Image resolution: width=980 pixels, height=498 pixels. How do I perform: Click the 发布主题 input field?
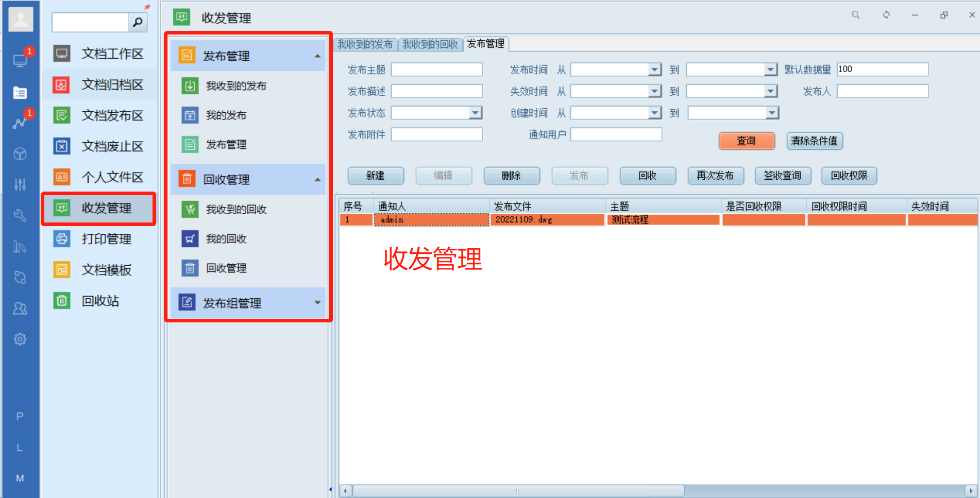pyautogui.click(x=436, y=70)
